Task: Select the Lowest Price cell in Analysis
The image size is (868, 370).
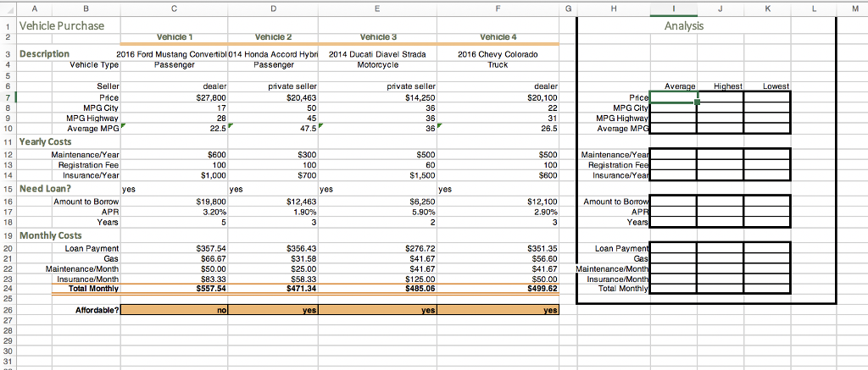Action: click(766, 97)
